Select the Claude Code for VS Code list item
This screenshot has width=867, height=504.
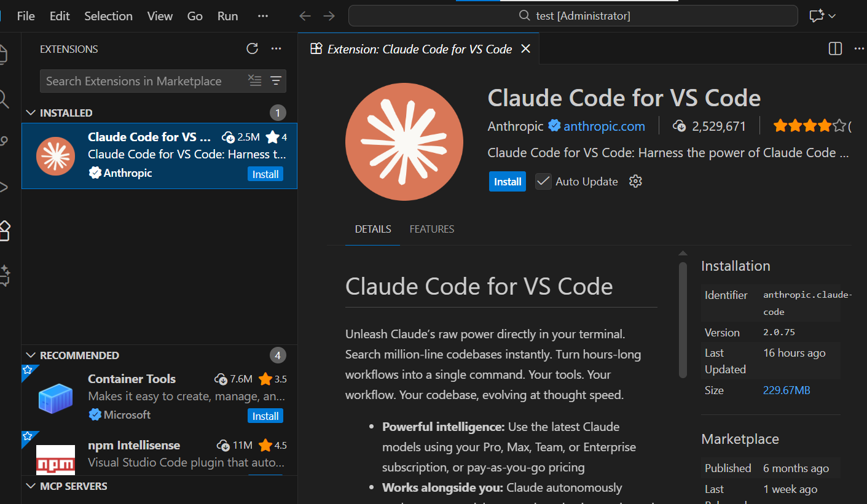coord(160,155)
